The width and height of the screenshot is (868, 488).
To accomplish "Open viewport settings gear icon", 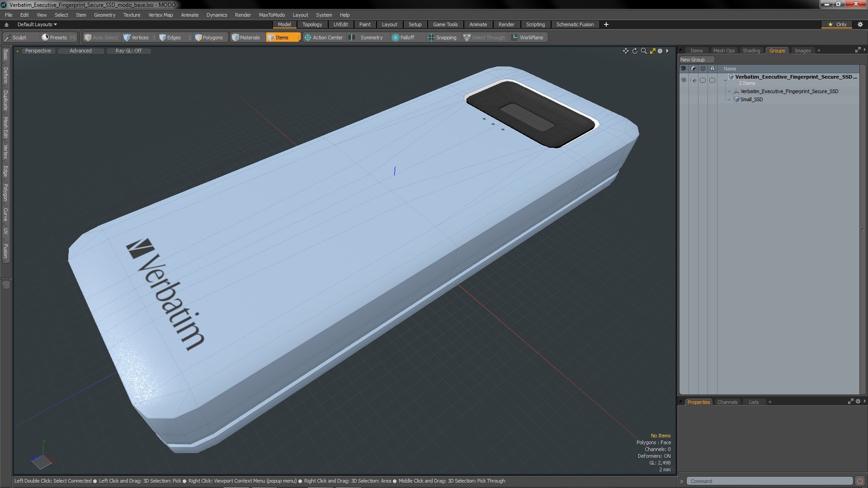I will [660, 51].
